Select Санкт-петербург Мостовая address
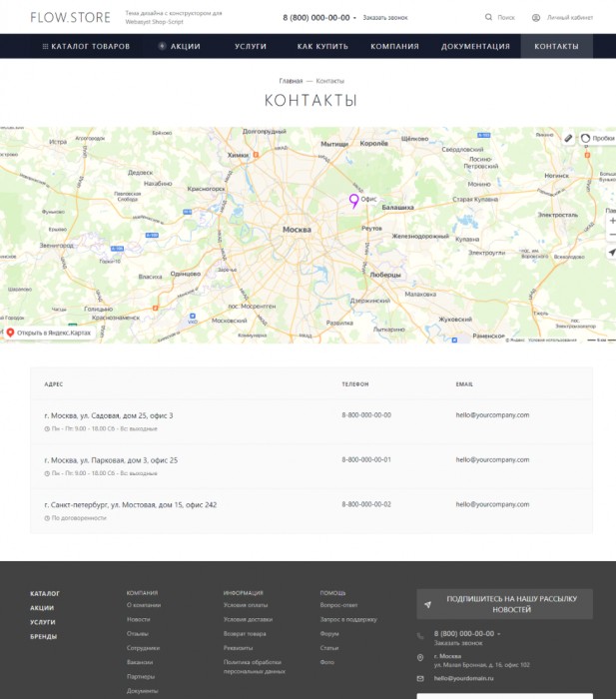616x699 pixels. pos(130,504)
